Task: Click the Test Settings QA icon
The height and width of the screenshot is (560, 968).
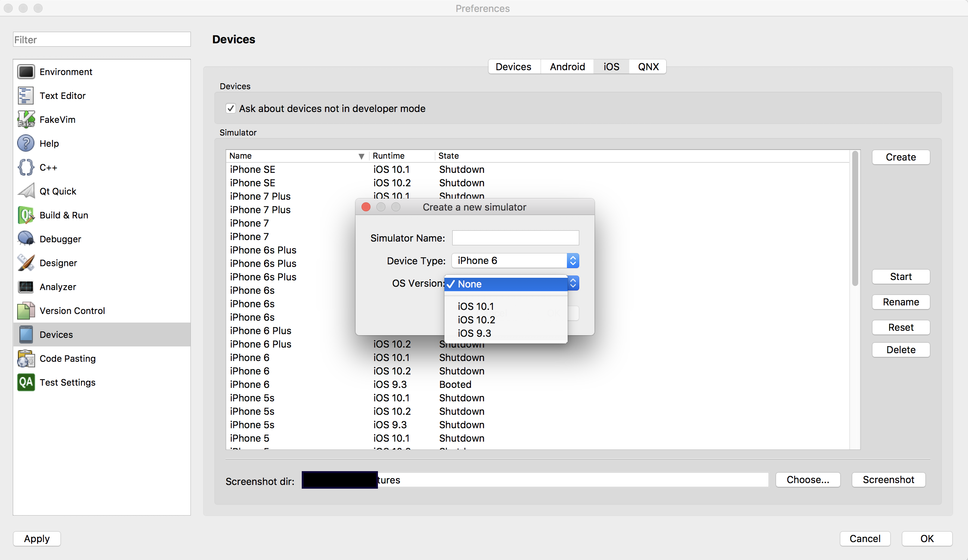Action: (x=26, y=382)
